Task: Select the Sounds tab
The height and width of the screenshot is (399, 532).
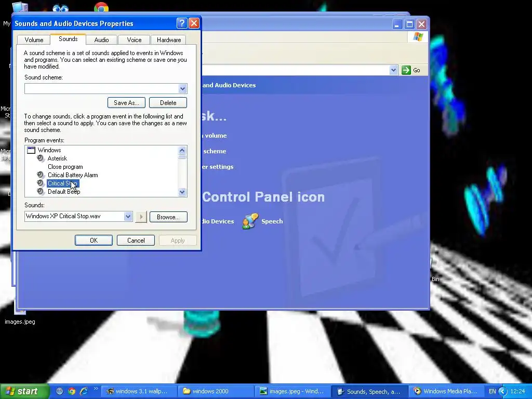Action: 68,38
